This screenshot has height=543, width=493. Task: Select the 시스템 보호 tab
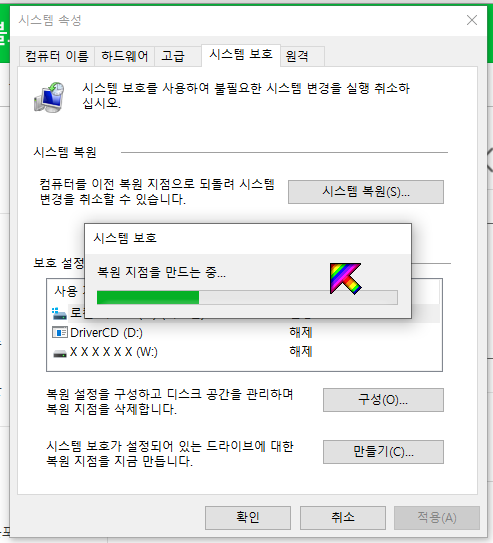tap(241, 55)
